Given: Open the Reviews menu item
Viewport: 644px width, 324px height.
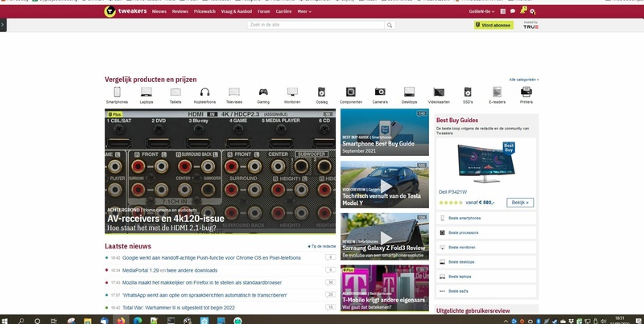Looking at the screenshot, I should click(180, 11).
